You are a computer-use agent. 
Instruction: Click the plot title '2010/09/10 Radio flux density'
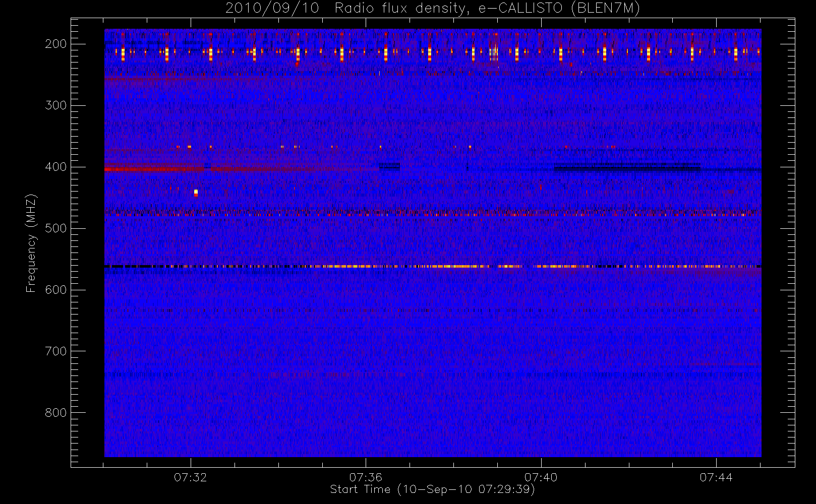click(x=345, y=9)
